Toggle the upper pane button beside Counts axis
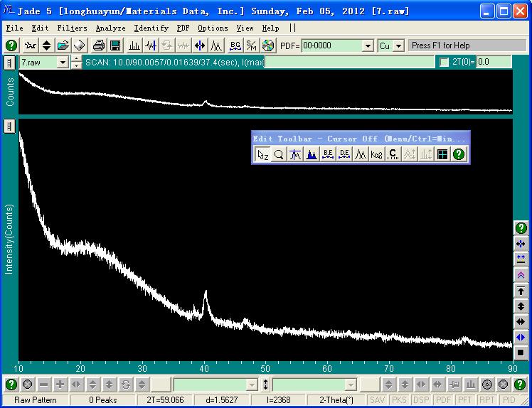Viewport: 532px width, 408px height. pos(9,63)
